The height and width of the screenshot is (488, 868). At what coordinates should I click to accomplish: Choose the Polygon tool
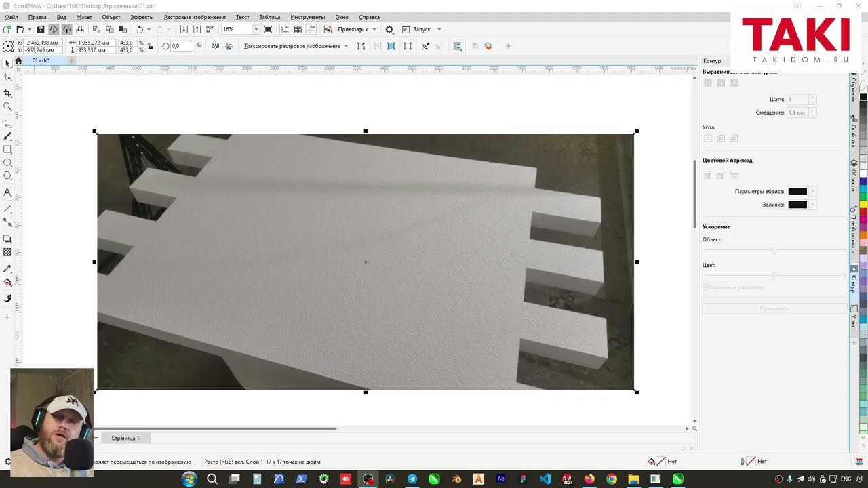7,176
